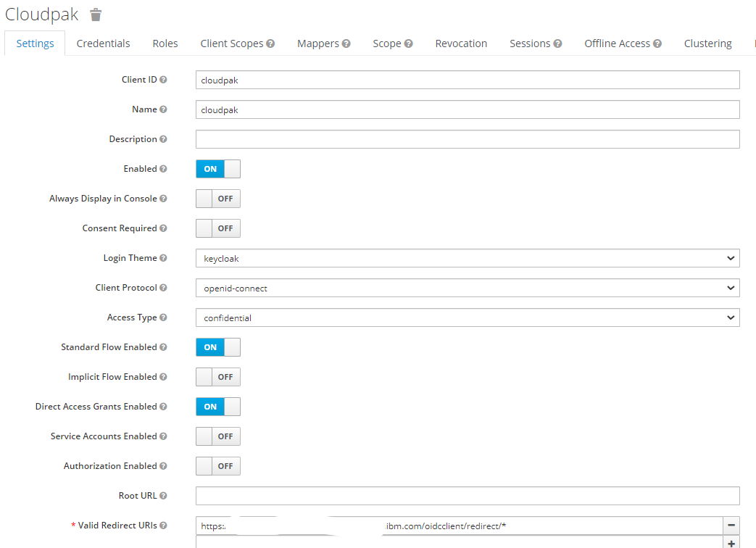Open Direct Access Grants Enabled help icon
Screen dimensions: 756x548
tap(163, 407)
